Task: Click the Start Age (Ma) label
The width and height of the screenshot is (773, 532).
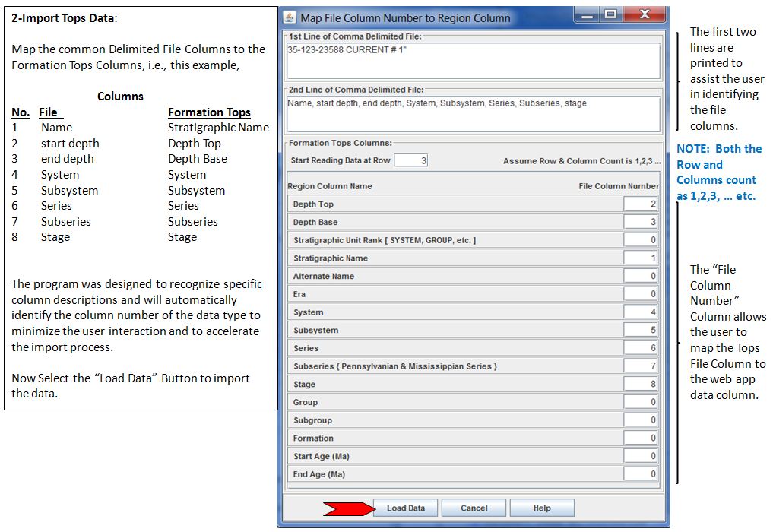Action: pos(322,457)
